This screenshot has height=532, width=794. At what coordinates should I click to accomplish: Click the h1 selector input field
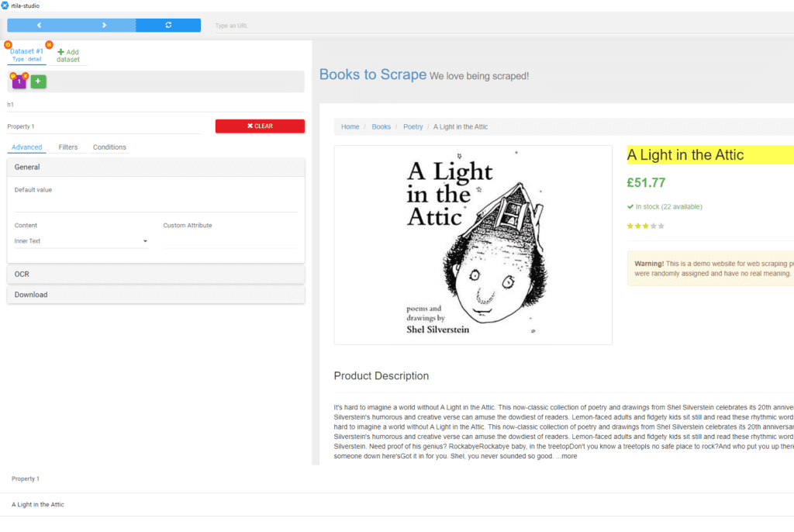click(x=156, y=105)
